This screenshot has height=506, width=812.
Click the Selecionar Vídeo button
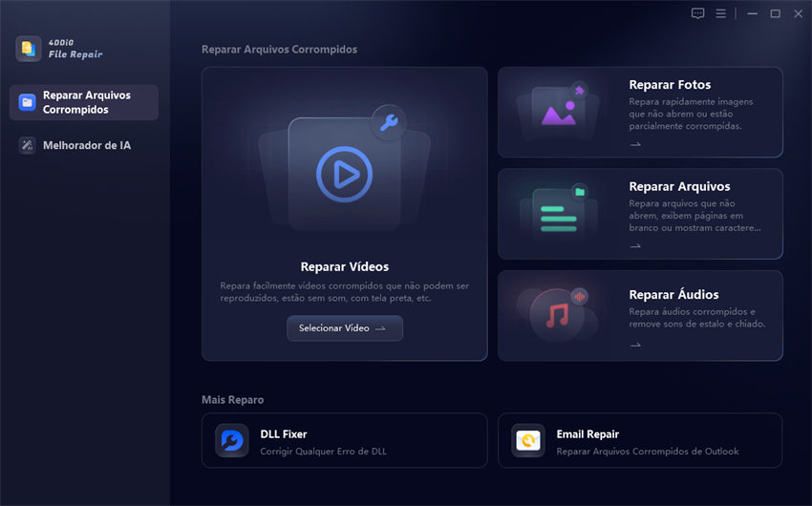[x=344, y=328]
